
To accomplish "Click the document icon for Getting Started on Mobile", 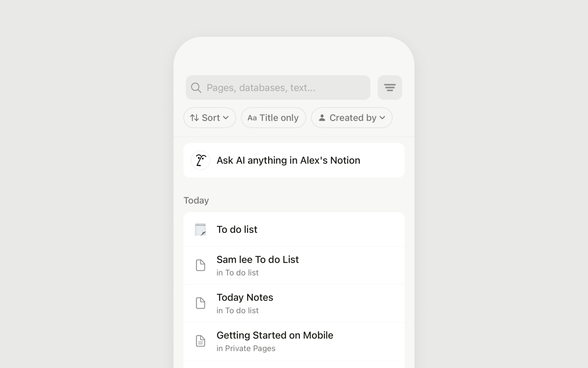I will [200, 341].
